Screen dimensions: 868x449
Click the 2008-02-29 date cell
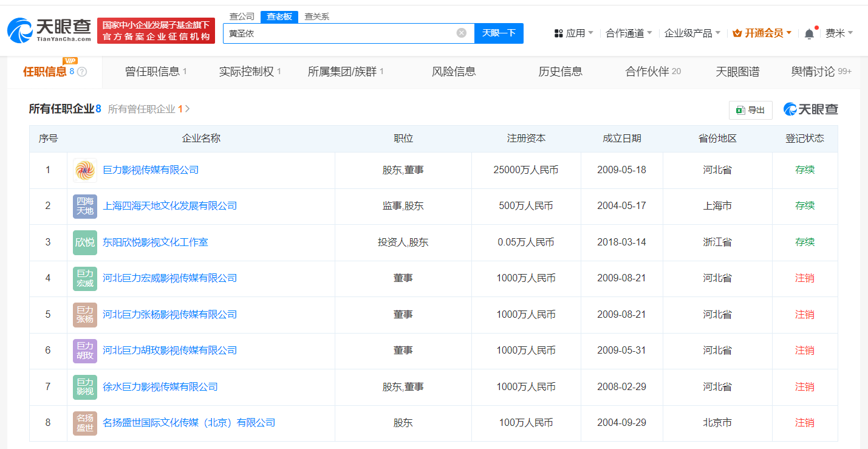point(621,387)
